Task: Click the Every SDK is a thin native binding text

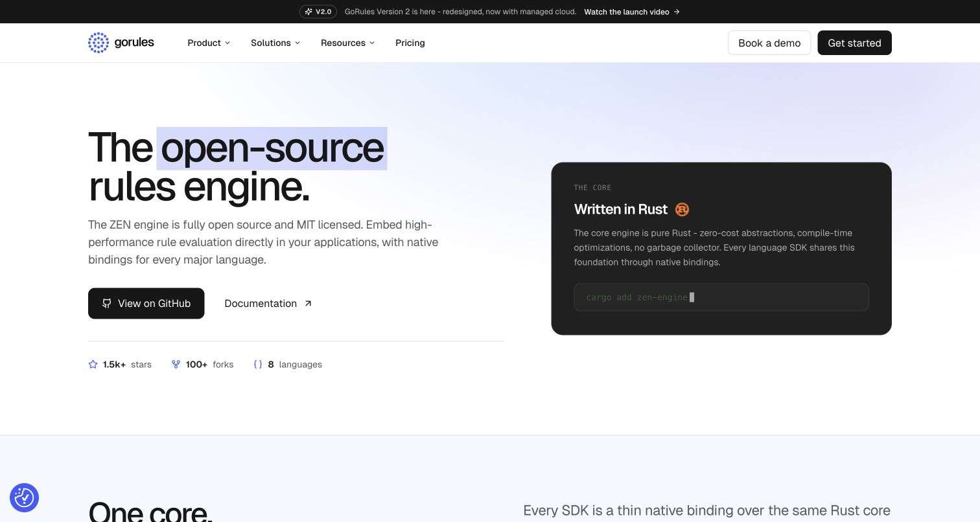Action: pos(706,511)
